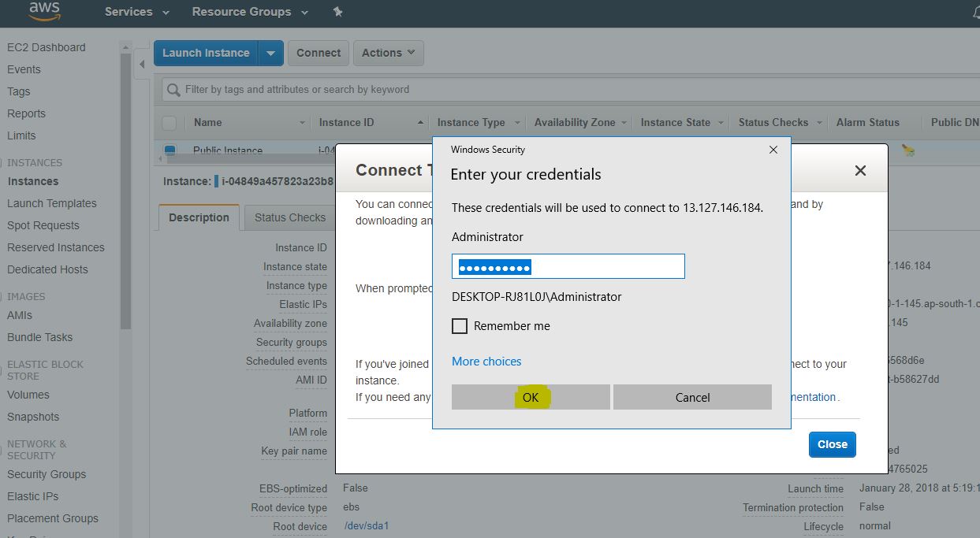Collapse the sidebar using arrow handle
980x538 pixels.
[x=143, y=65]
